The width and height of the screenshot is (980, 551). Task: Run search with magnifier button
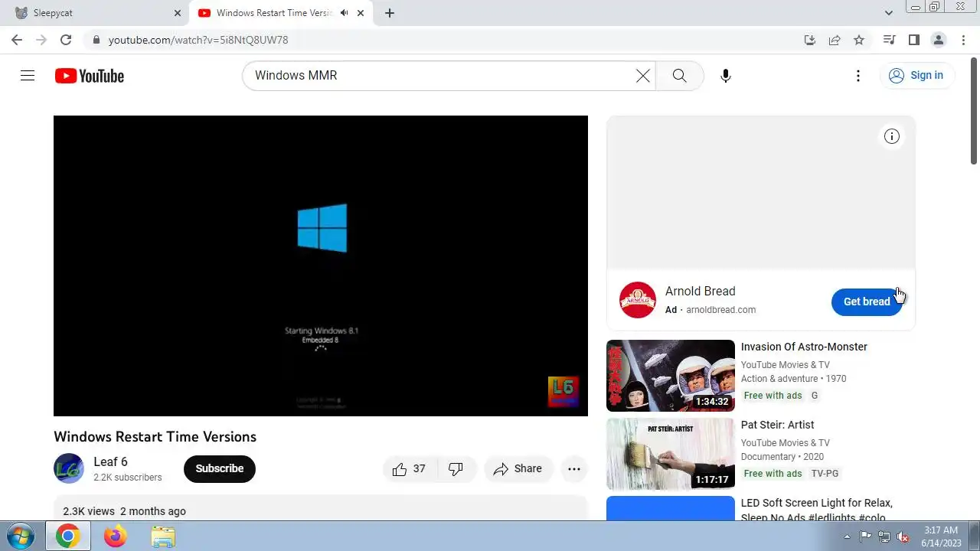point(679,75)
